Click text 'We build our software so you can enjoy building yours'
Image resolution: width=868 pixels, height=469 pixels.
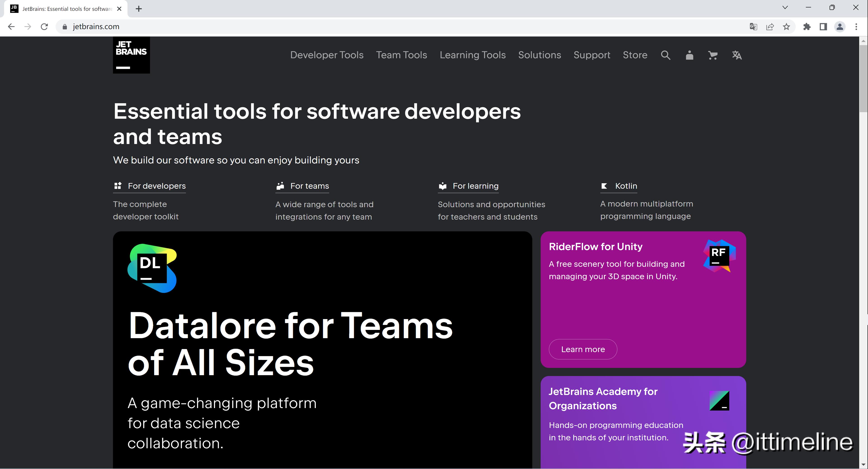click(x=236, y=160)
